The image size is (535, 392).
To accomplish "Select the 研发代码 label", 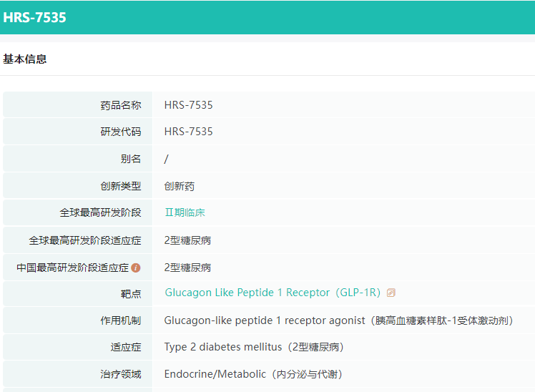I will (121, 132).
